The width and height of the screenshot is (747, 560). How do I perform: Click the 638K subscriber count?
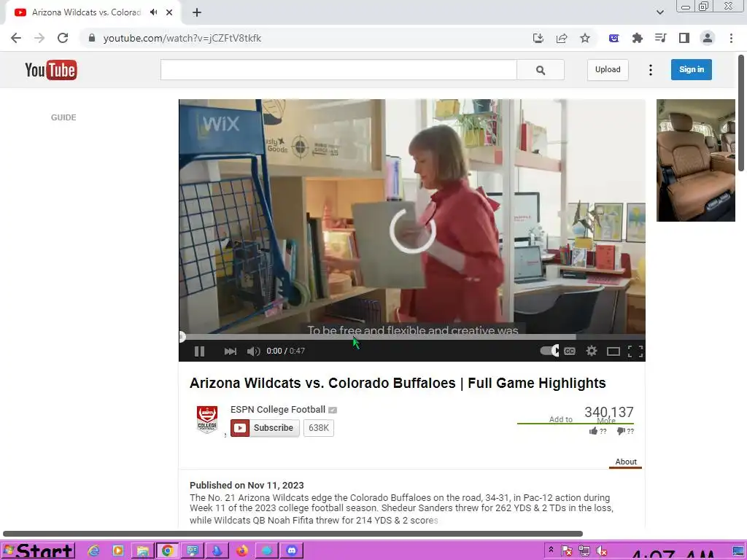click(319, 427)
